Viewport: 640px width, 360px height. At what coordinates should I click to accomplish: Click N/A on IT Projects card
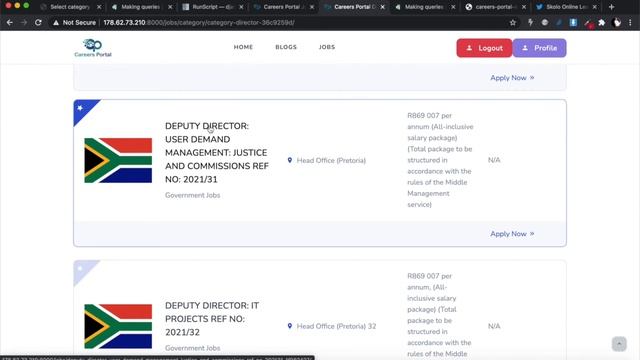click(x=494, y=326)
